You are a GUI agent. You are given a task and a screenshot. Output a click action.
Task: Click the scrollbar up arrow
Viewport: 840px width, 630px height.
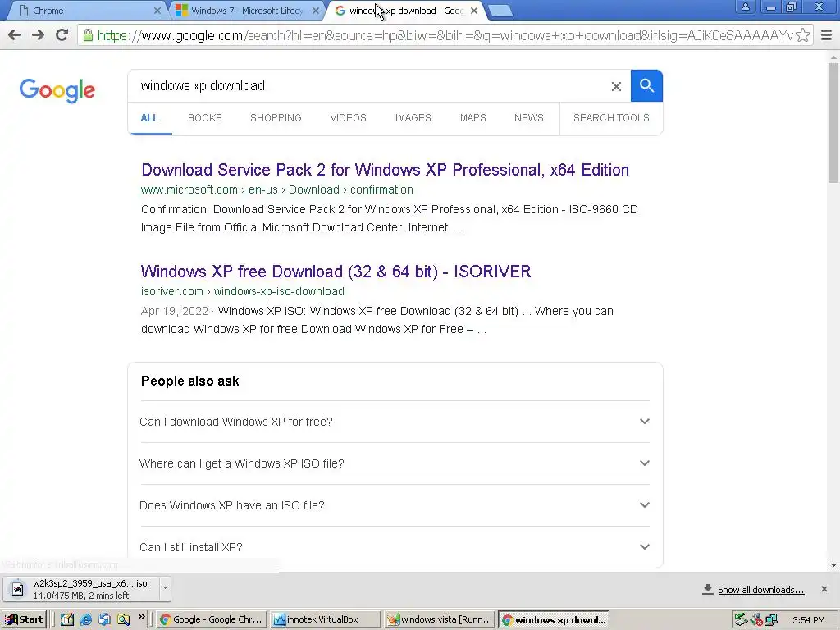click(x=833, y=57)
